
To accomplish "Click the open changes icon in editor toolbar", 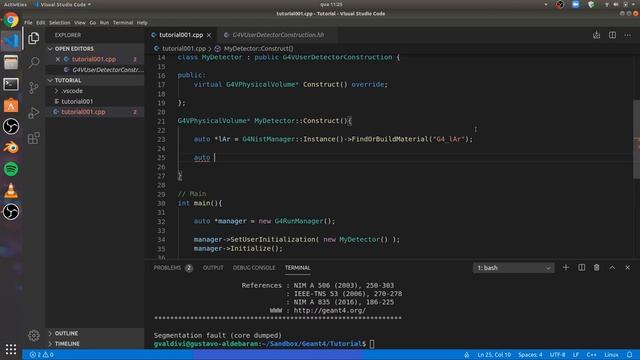I will coord(596,35).
